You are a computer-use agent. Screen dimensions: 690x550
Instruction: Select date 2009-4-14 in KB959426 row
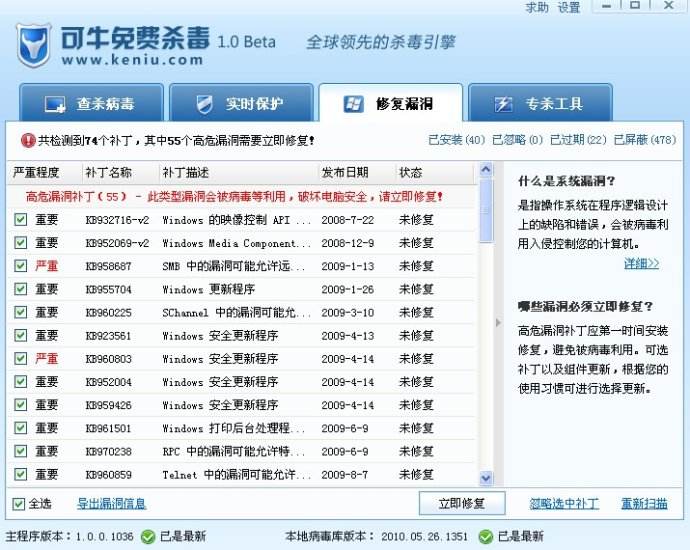[x=348, y=405]
